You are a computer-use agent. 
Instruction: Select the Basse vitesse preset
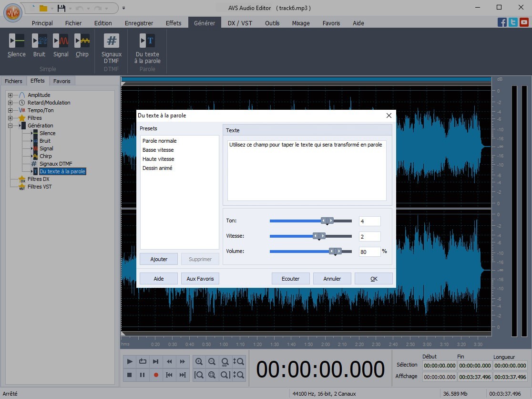click(158, 149)
